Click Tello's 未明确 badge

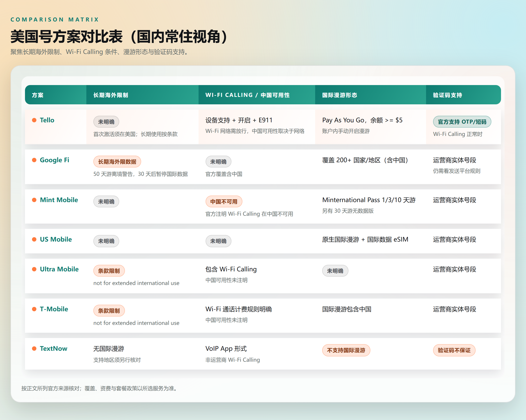[x=106, y=122]
